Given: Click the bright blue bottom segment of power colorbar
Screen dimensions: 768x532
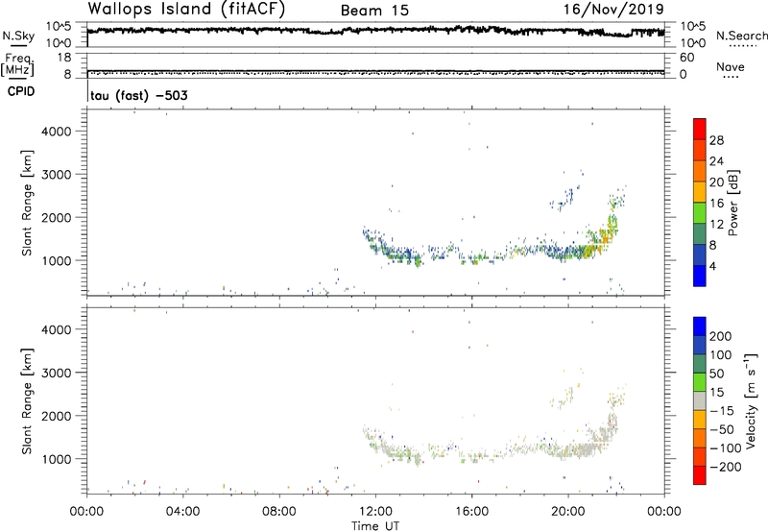Looking at the screenshot, I should [700, 276].
